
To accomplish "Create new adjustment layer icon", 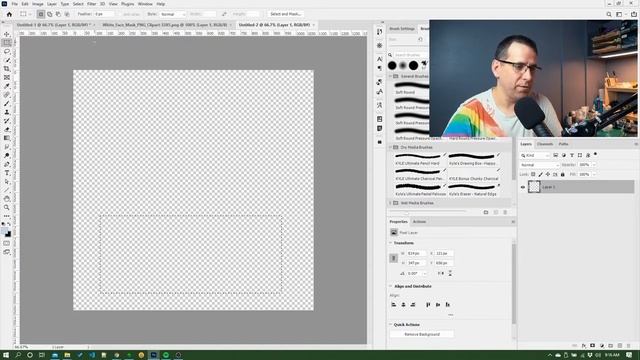I will (x=602, y=346).
